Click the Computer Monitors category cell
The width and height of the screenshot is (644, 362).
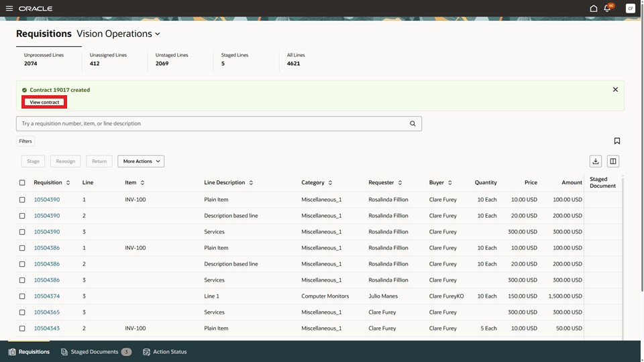point(325,296)
